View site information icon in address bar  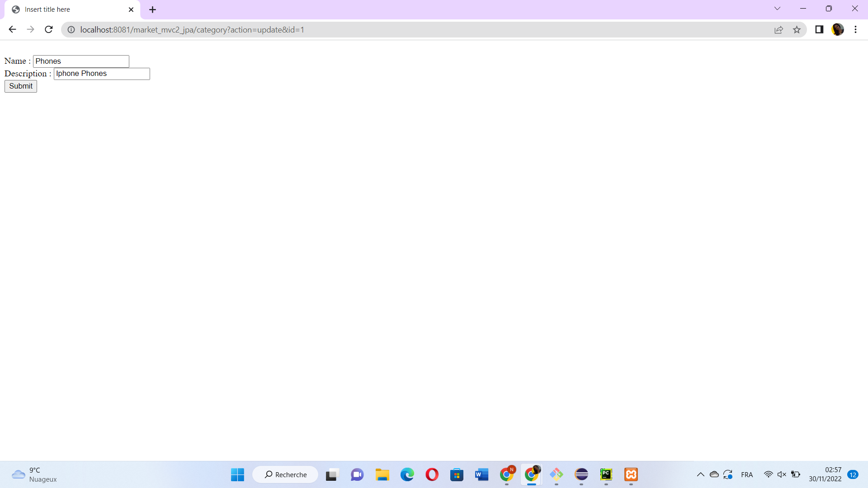point(71,30)
